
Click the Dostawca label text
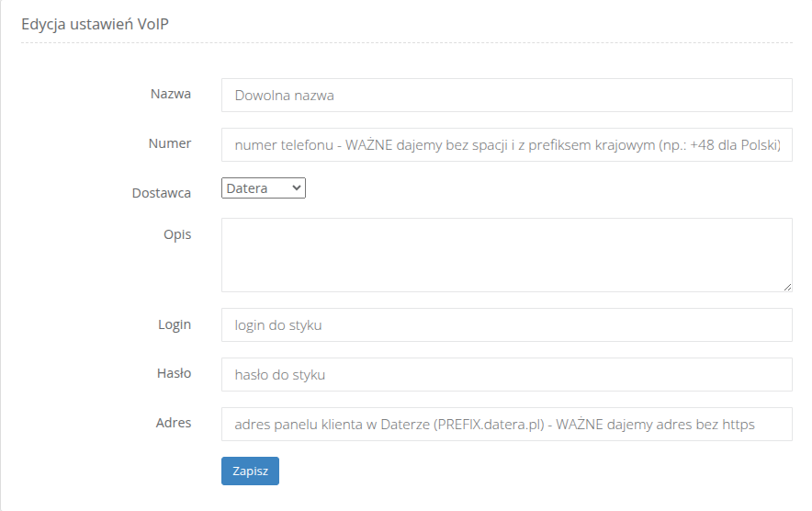[x=162, y=193]
